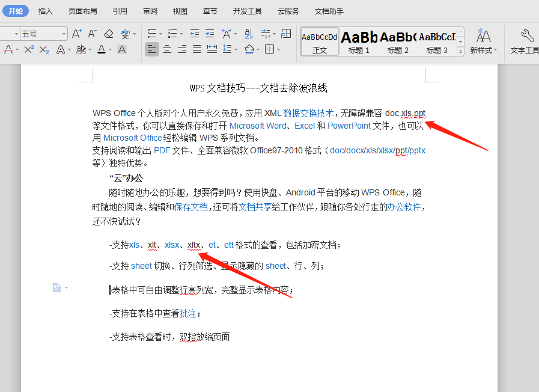Switch to the 插入 tab
539x392 pixels.
click(x=46, y=11)
